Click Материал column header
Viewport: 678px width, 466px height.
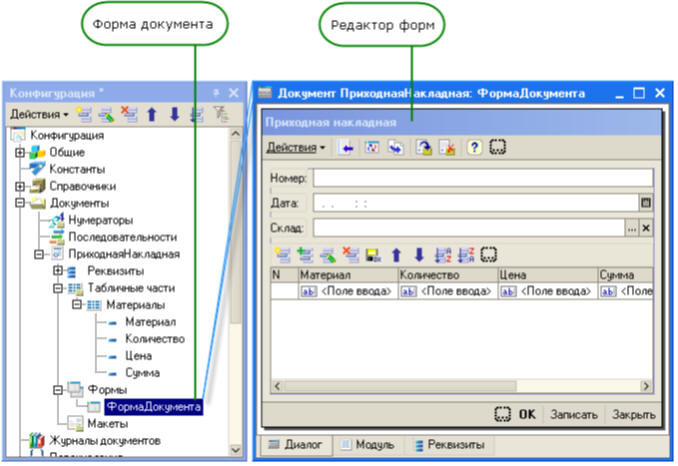[348, 275]
